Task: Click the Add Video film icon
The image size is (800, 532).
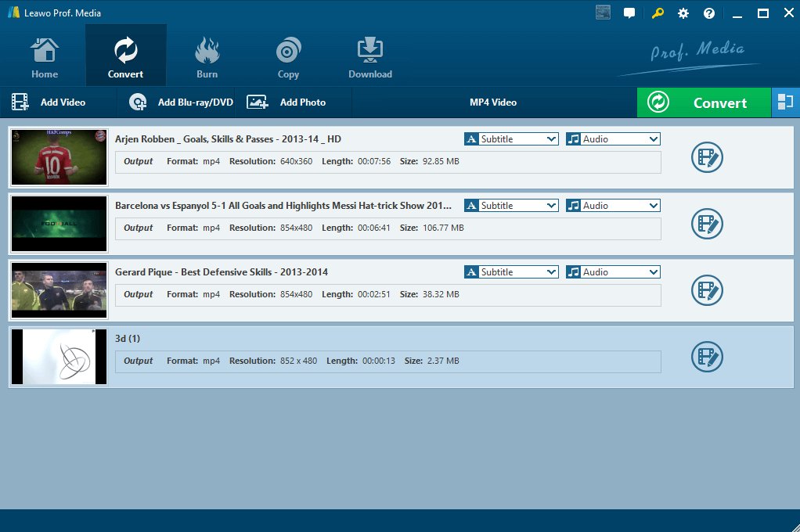Action: (x=20, y=102)
